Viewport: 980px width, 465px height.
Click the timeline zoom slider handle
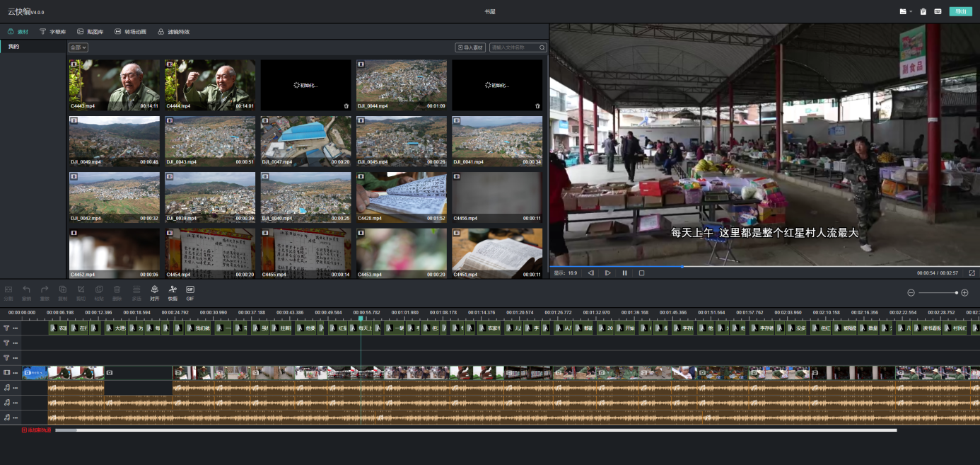coord(957,293)
